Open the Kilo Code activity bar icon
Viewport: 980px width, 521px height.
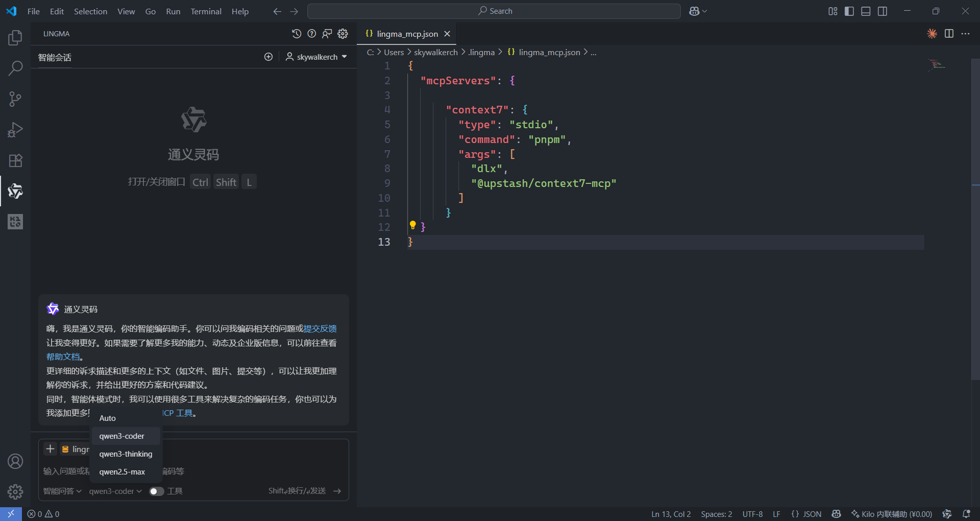pos(15,222)
